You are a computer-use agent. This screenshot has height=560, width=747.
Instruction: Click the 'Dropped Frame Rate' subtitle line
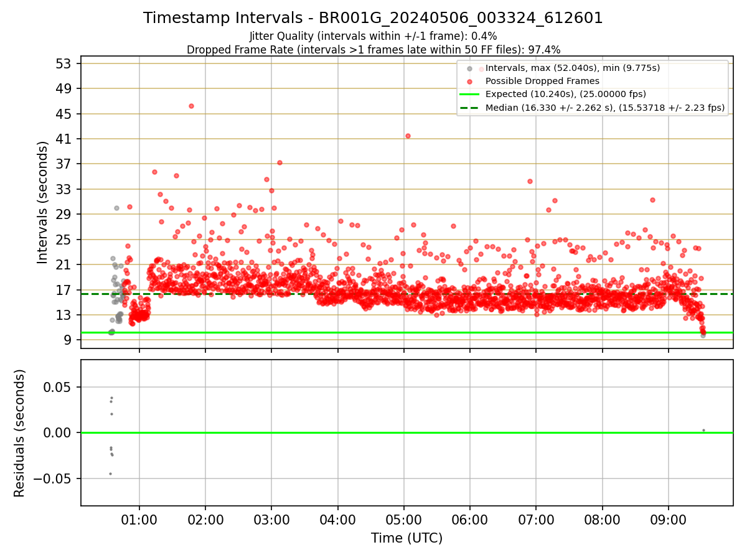[374, 50]
